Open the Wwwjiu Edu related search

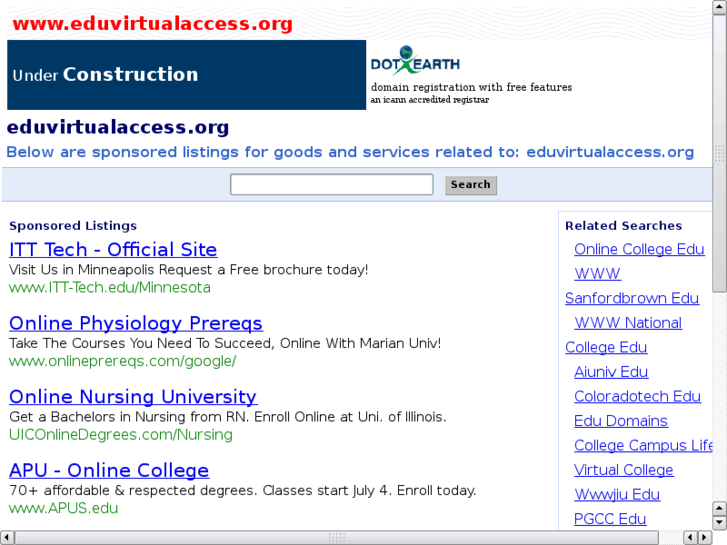tap(617, 495)
